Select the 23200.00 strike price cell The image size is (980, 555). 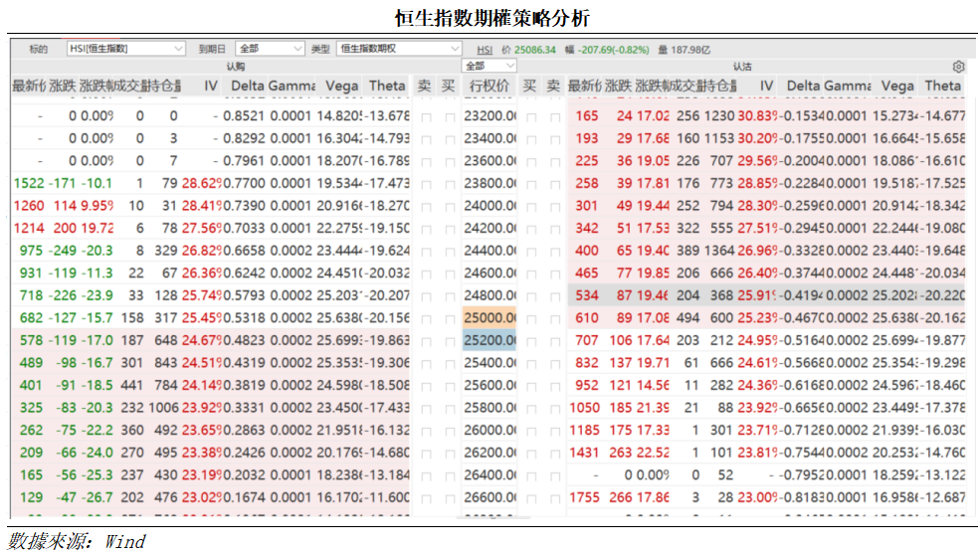tap(490, 115)
